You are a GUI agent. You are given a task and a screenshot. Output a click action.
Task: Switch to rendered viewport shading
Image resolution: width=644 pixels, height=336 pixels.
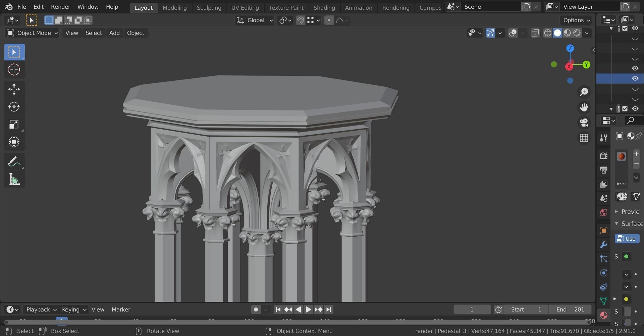[x=577, y=33]
